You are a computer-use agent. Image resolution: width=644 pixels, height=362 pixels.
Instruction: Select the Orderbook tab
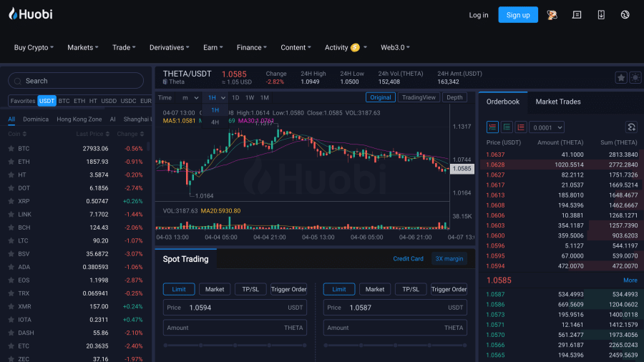503,102
